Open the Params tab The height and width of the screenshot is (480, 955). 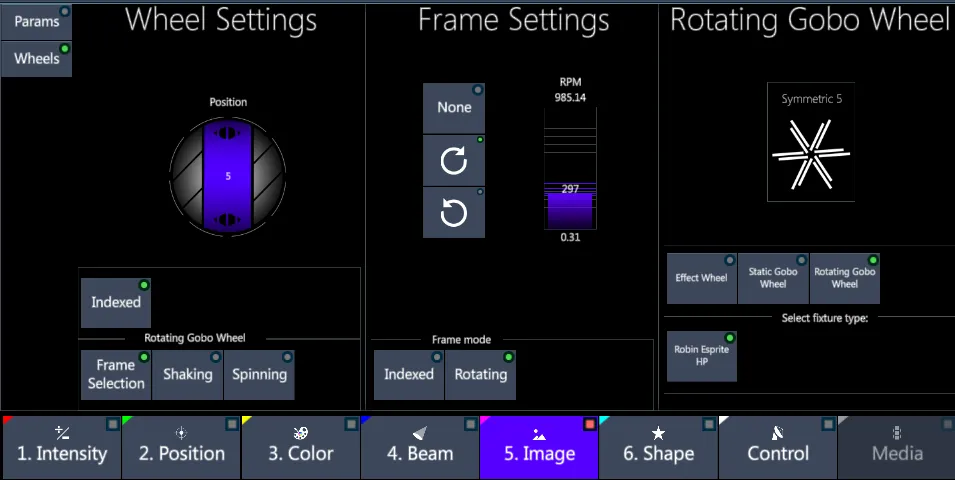pos(37,22)
